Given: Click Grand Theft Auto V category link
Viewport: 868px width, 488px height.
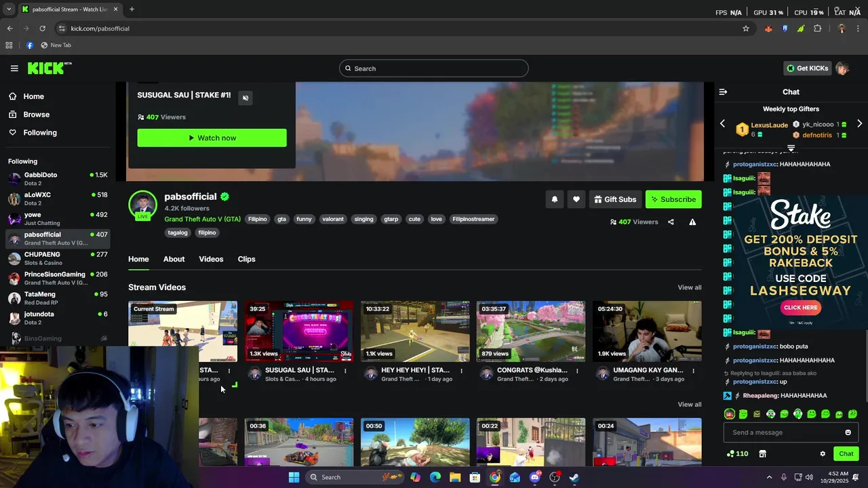Looking at the screenshot, I should point(202,219).
